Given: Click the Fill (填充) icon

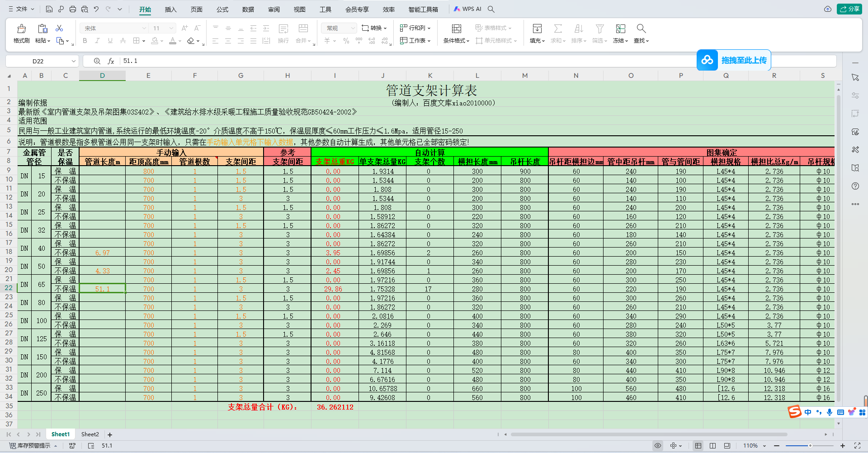Looking at the screenshot, I should pos(537,29).
